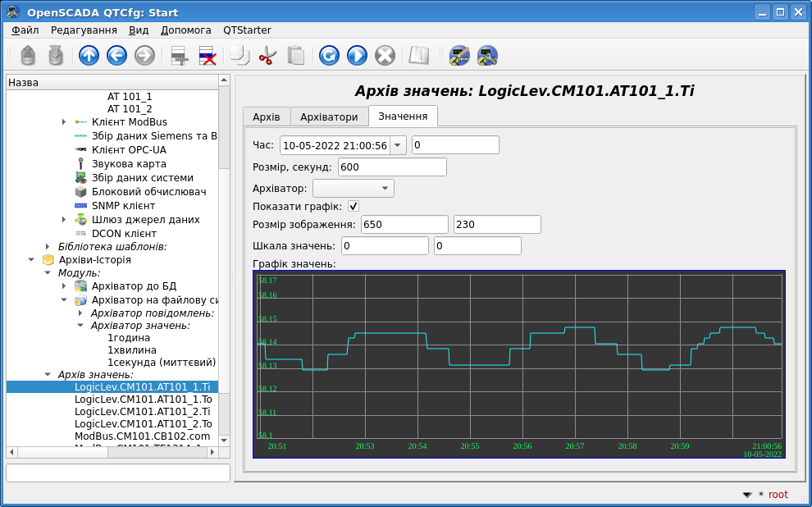This screenshot has height=507, width=812.
Task: Open the manual book icon
Action: point(419,56)
